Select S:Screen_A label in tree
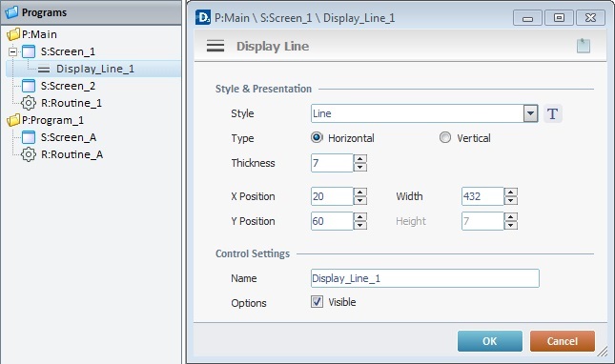615x364 pixels. pyautogui.click(x=69, y=137)
